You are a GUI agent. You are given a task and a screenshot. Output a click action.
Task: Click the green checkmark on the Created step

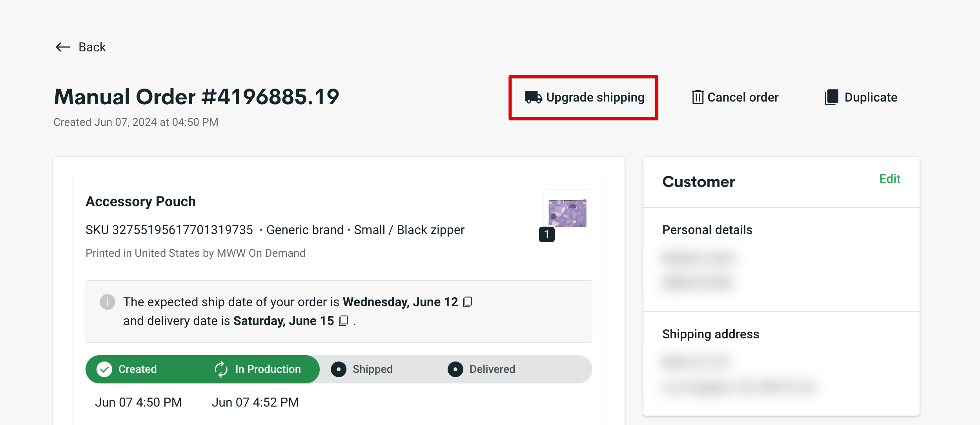pyautogui.click(x=104, y=369)
